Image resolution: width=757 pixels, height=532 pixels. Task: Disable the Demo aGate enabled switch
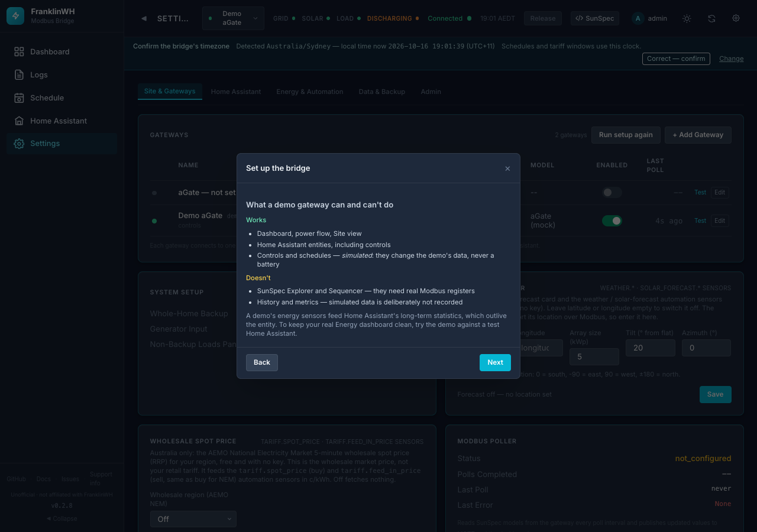612,220
